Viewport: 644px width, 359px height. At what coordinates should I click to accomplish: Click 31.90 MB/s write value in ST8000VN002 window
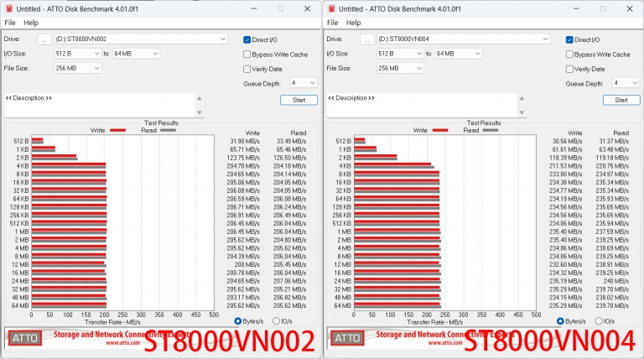coord(245,141)
